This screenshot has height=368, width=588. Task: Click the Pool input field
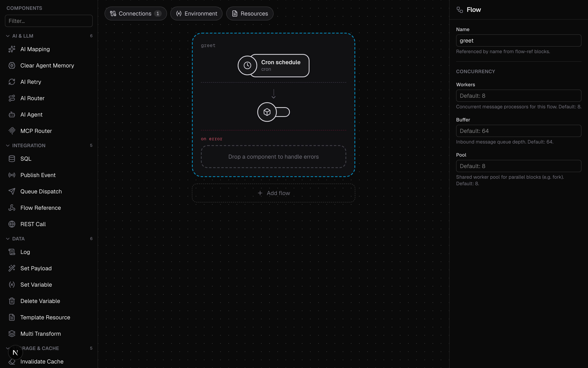519,166
